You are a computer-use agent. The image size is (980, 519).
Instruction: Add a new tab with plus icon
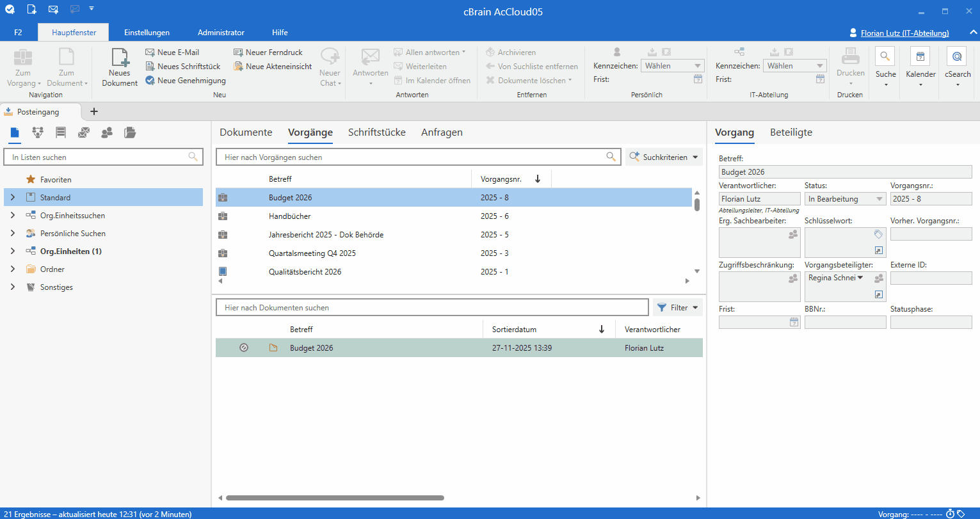point(94,111)
